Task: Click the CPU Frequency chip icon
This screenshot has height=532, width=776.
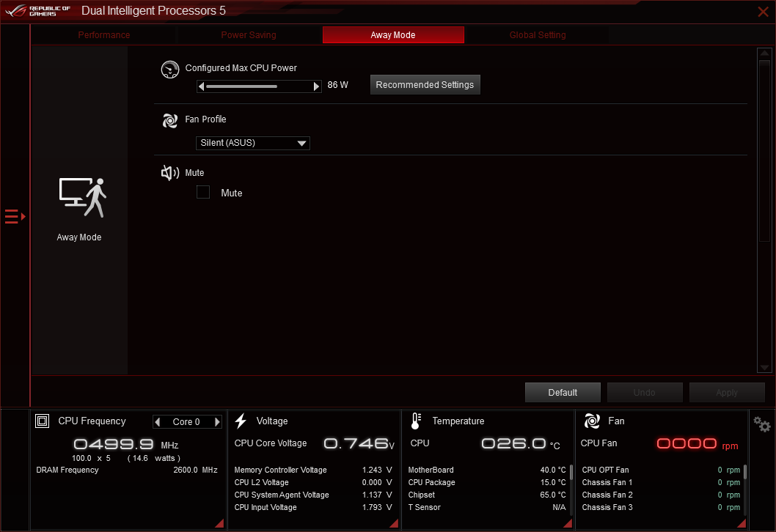Action: point(42,421)
